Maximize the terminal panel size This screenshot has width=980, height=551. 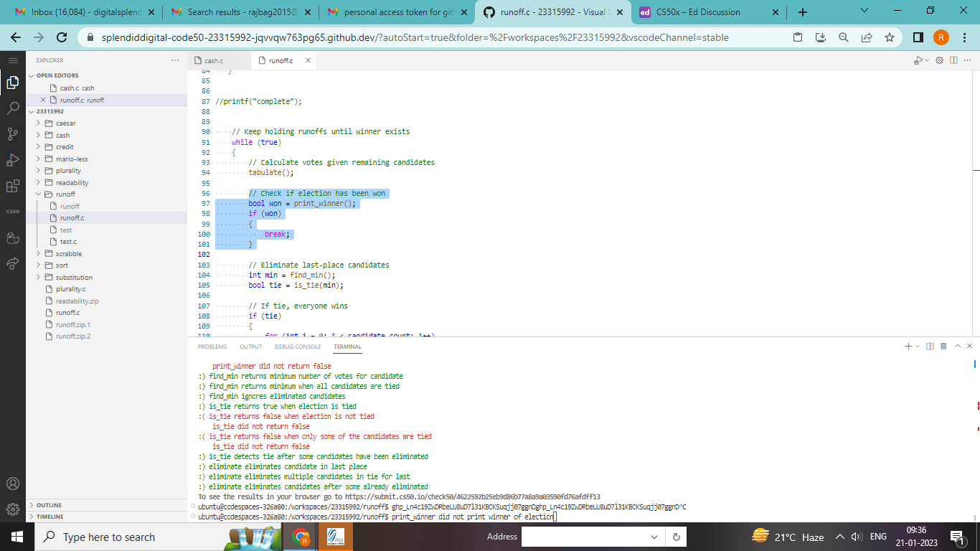(x=957, y=346)
